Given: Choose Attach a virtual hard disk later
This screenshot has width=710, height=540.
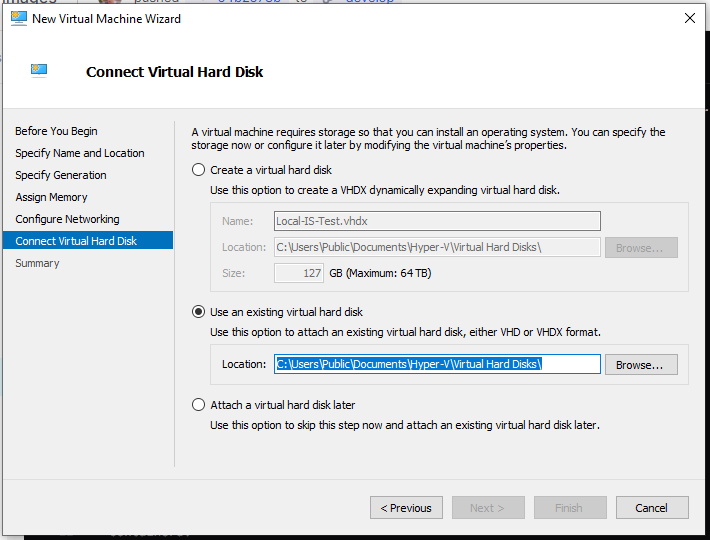Looking at the screenshot, I should 198,405.
